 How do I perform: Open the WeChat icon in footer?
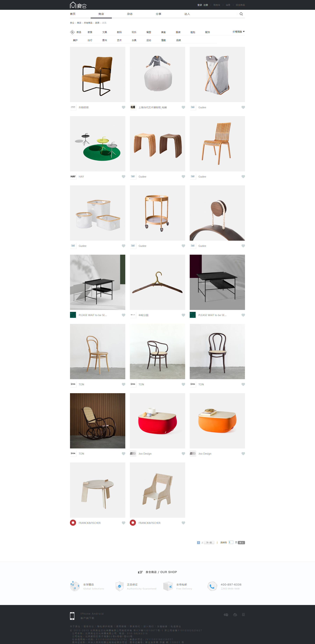pyautogui.click(x=226, y=615)
